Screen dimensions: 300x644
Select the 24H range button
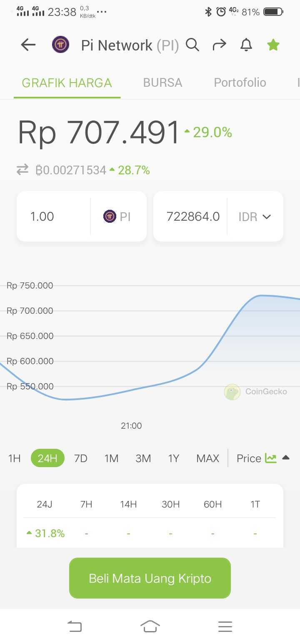point(47,458)
